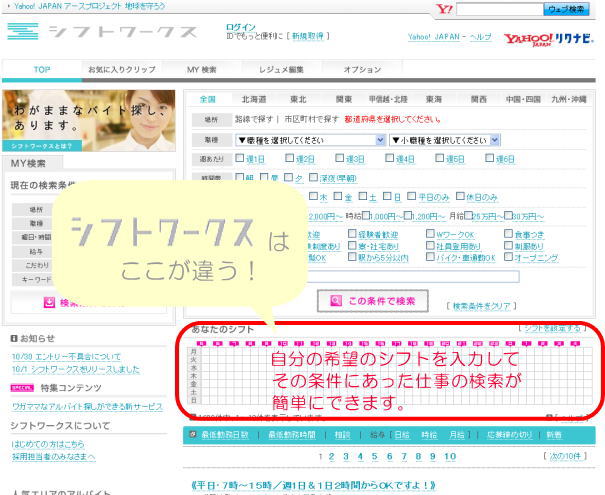Click the Yahoo Y! icon by search box

click(x=444, y=9)
